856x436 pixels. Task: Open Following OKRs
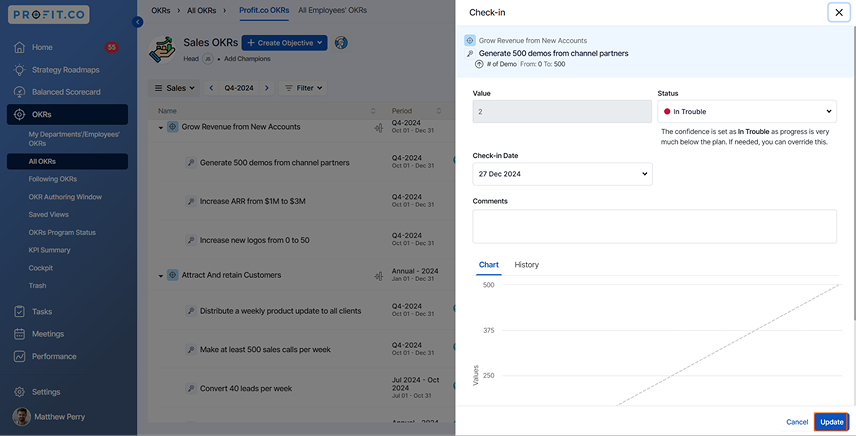52,179
